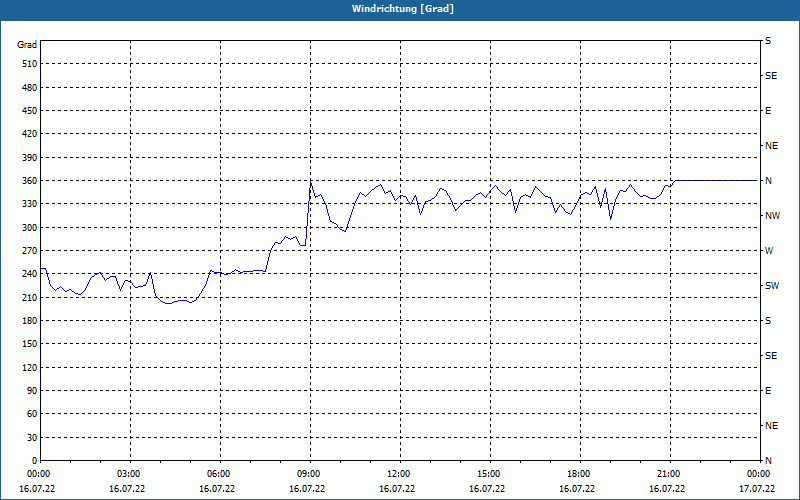This screenshot has height=500, width=800.
Task: Click the N compass label at 360 level
Action: tap(768, 181)
